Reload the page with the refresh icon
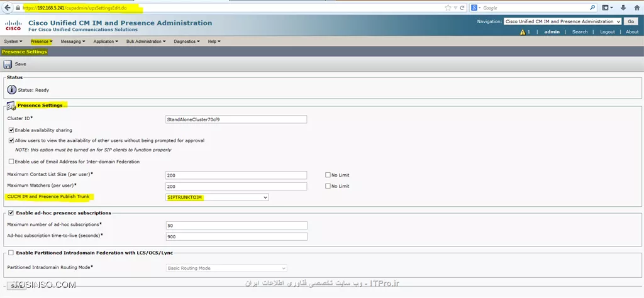 click(462, 8)
